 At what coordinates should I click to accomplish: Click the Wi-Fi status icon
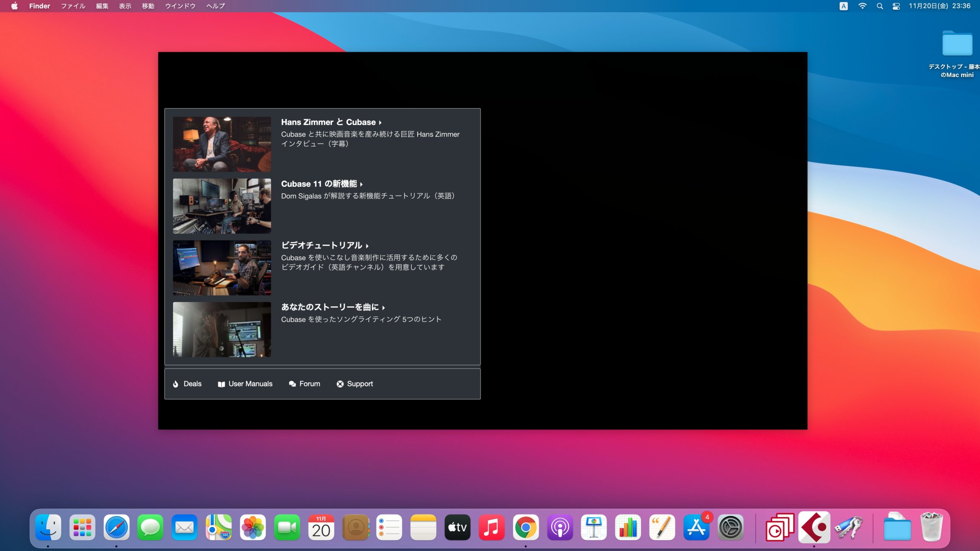coord(862,6)
